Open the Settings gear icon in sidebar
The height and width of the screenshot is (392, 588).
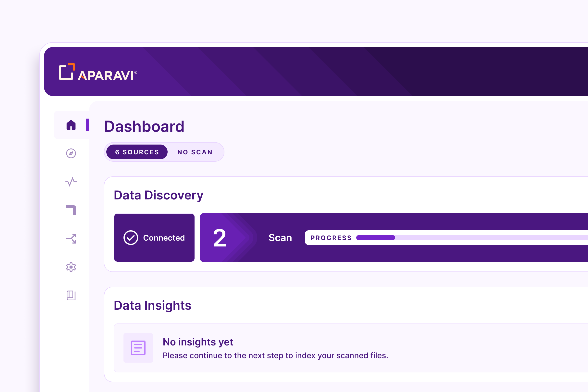71,267
